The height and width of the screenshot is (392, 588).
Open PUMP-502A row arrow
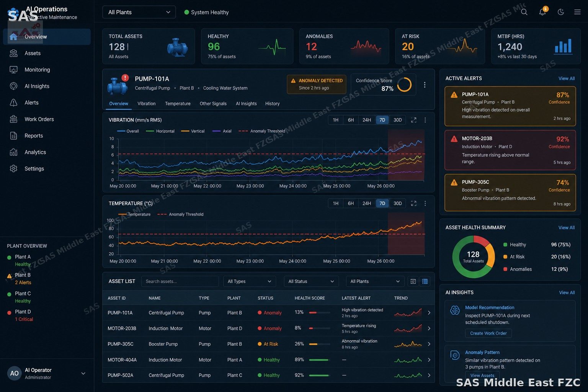pos(429,375)
